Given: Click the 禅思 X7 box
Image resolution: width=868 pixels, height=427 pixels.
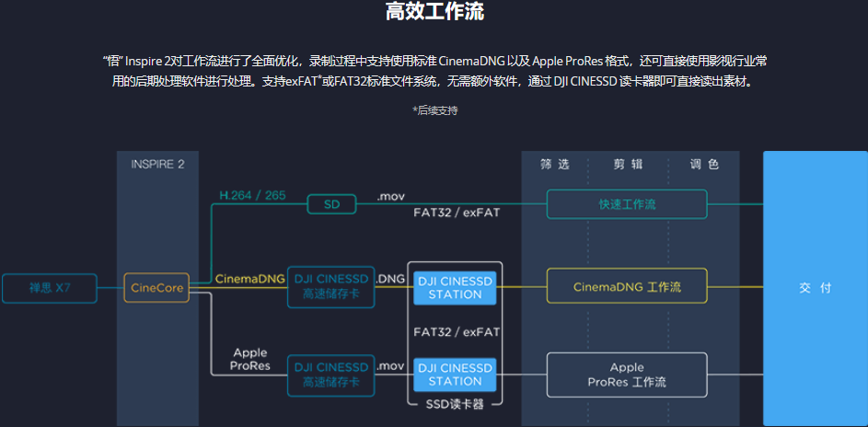Looking at the screenshot, I should [x=50, y=288].
